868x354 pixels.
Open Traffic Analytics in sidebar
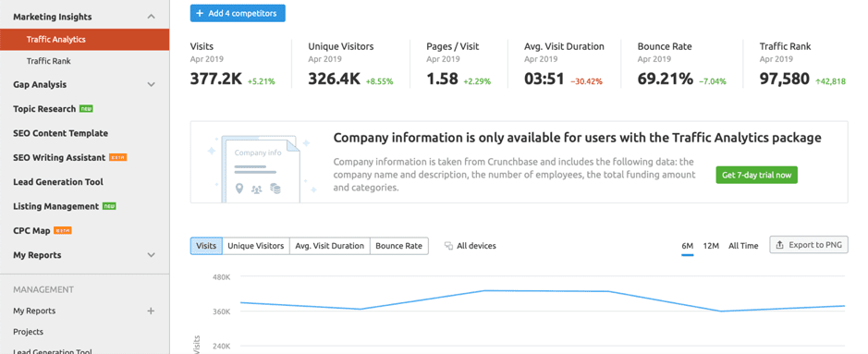click(x=85, y=40)
